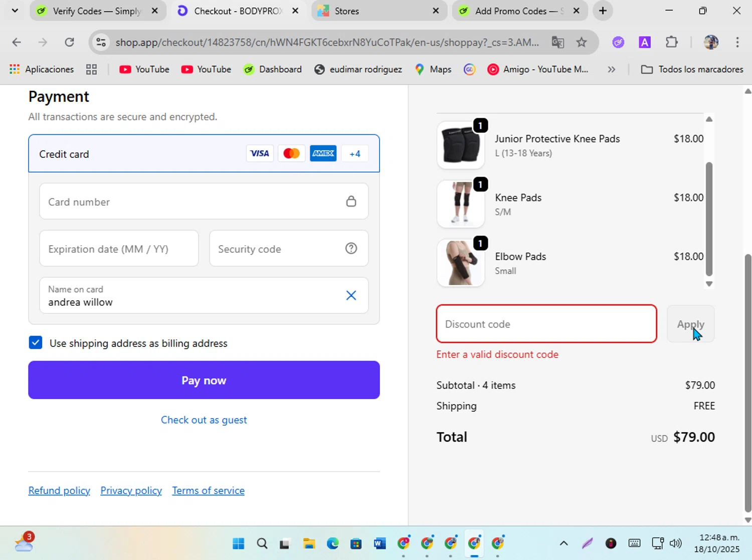Open Todos los marcadores folder
This screenshot has height=560, width=752.
692,69
